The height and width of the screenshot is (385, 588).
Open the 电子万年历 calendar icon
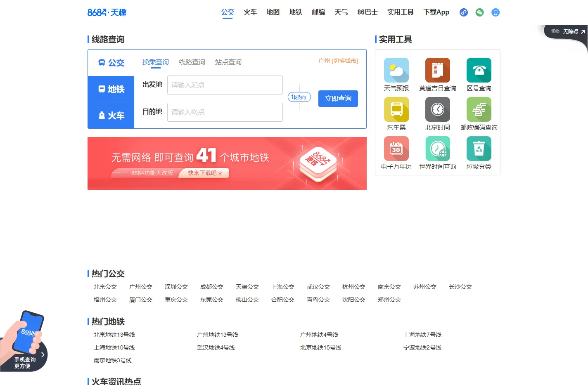tap(396, 149)
